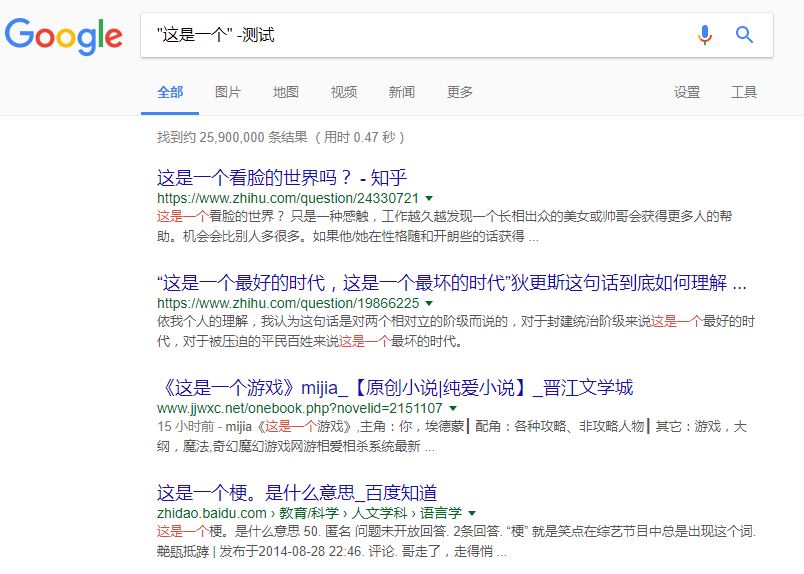Screen dimensions: 804x574
Task: Open the 这是一个最好的时代 狄更斯 result
Action: [x=451, y=283]
